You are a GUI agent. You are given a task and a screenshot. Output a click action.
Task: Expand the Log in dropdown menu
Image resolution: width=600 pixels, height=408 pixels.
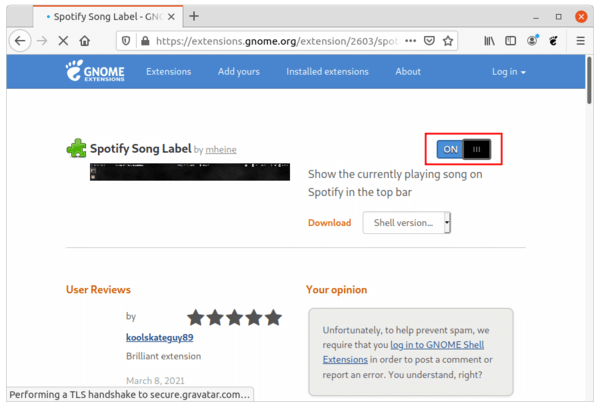coord(509,72)
